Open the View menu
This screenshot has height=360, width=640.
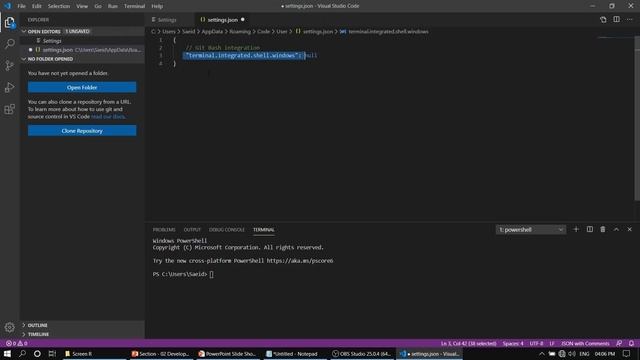pos(82,6)
